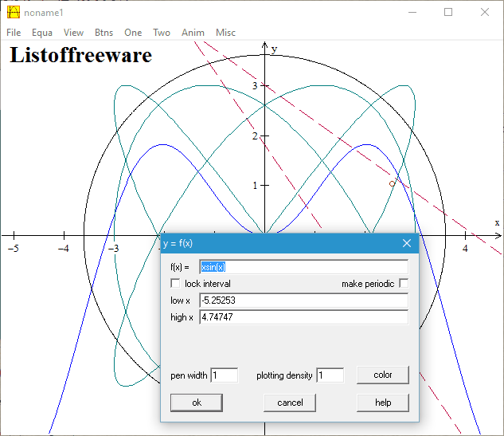
Task: Tick the make periodic checkbox
Action: [404, 284]
